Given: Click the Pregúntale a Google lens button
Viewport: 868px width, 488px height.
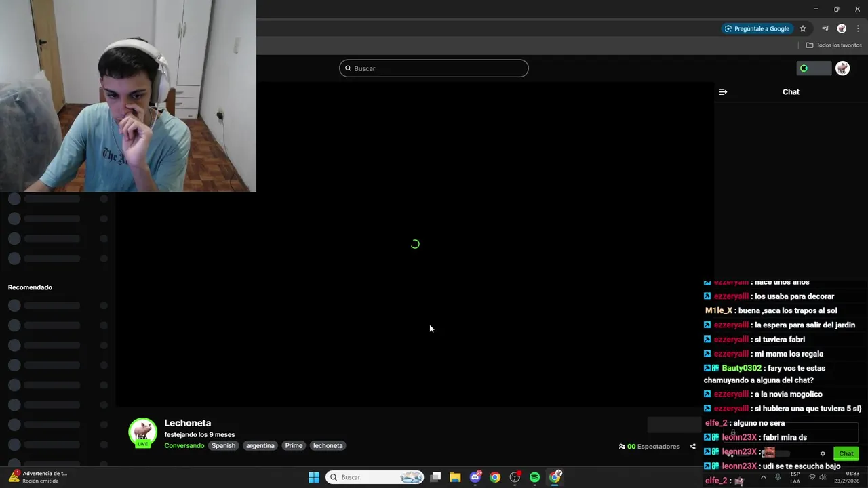Looking at the screenshot, I should pyautogui.click(x=757, y=28).
